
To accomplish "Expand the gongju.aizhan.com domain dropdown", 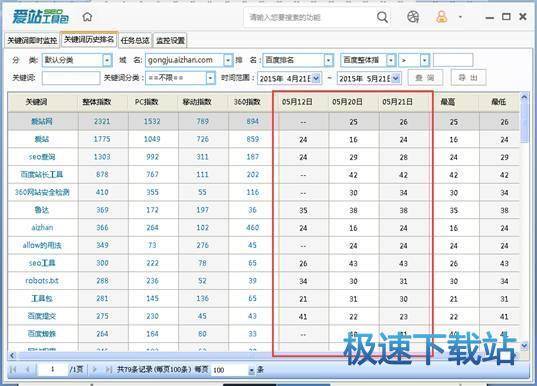I will pyautogui.click(x=228, y=60).
